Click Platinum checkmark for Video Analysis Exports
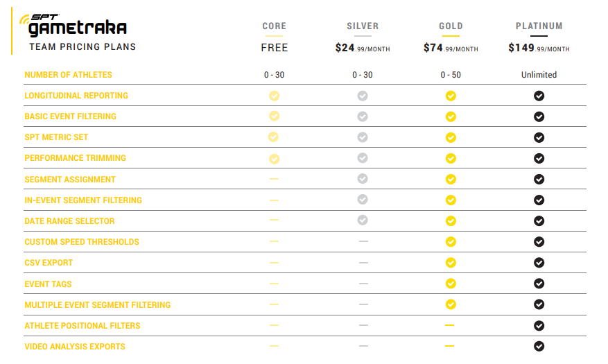 [x=539, y=346]
